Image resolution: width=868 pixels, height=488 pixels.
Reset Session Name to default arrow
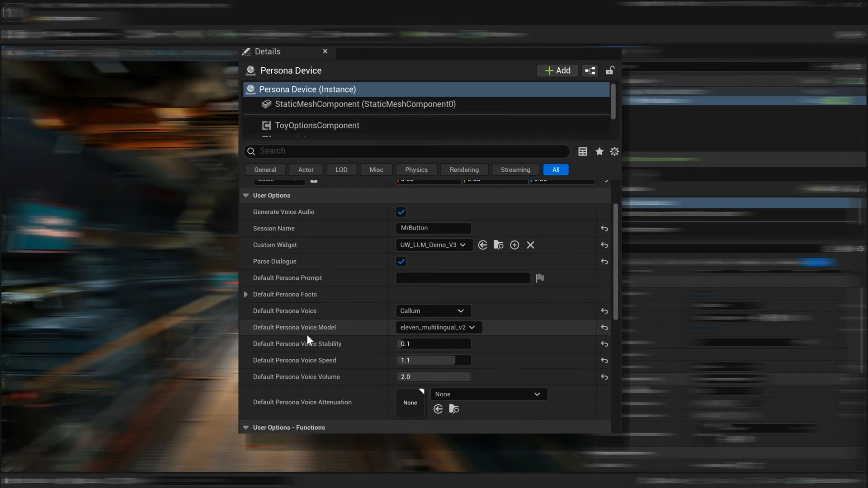click(604, 229)
